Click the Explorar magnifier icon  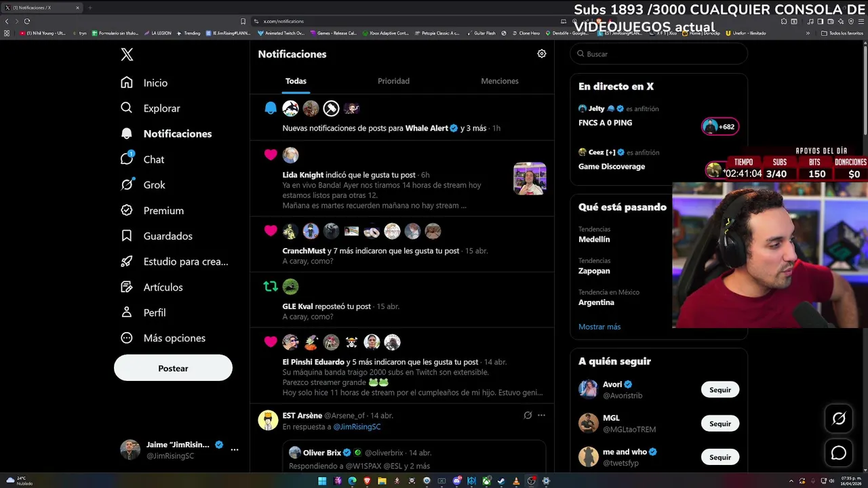point(127,108)
